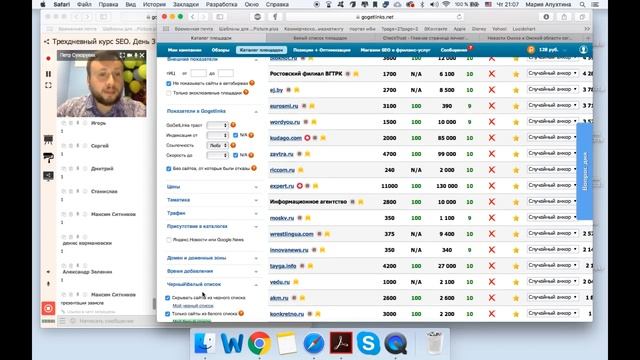Open the blue 'Вопрос дня' side tab
This screenshot has width=640, height=360.
[x=585, y=171]
